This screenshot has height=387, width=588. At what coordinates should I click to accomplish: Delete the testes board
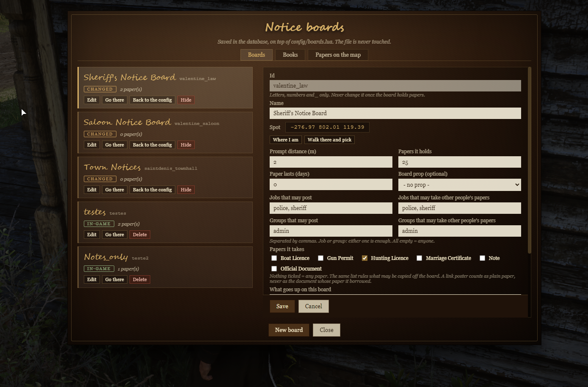tap(140, 235)
